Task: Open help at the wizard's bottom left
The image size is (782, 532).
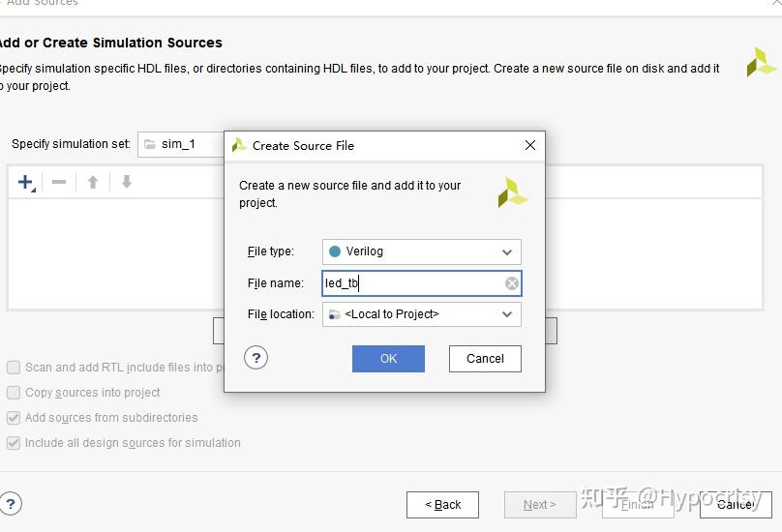Action: tap(11, 503)
